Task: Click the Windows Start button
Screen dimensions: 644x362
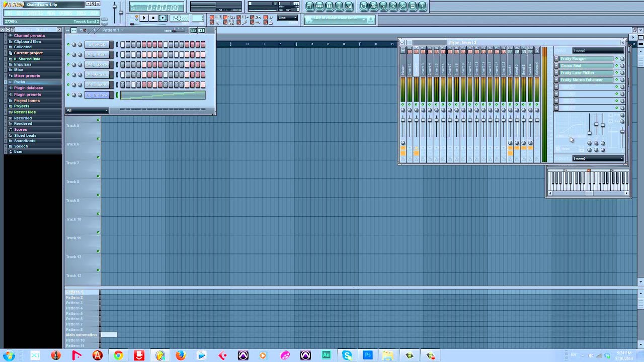Action: [9, 355]
